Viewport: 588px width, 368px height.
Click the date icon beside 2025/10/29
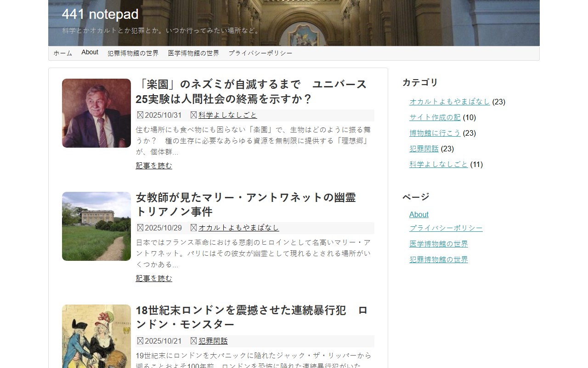pos(141,228)
